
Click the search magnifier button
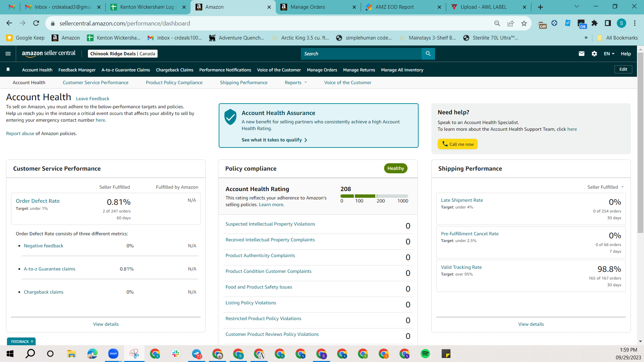click(428, 54)
